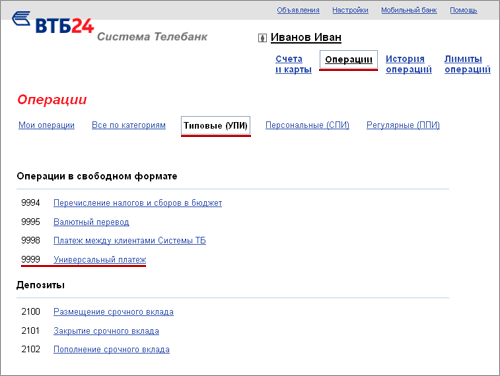This screenshot has width=500, height=376.
Task: Go to Счета и карты section
Action: click(x=293, y=64)
